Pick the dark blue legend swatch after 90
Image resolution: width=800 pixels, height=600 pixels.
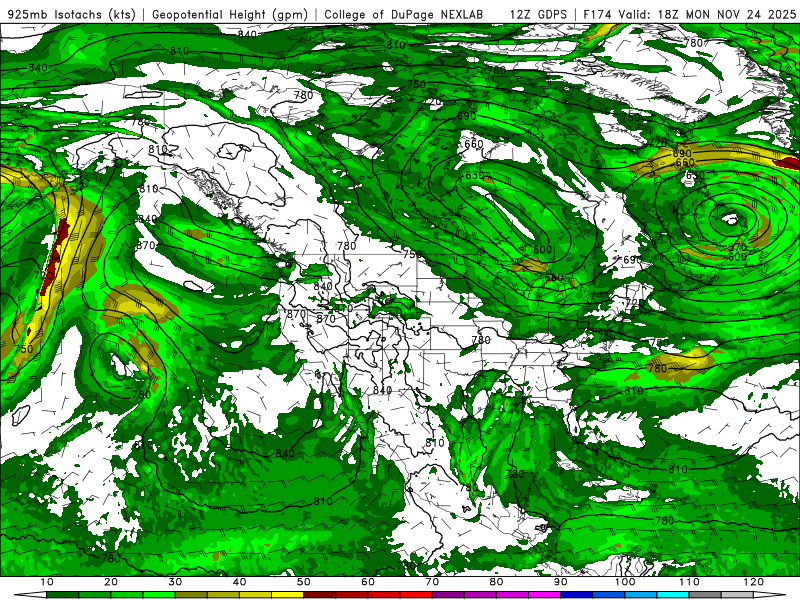click(x=577, y=595)
